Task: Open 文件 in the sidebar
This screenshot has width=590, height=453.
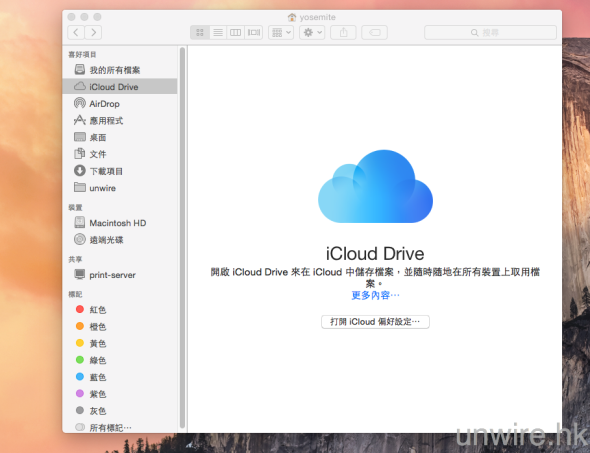Action: click(x=120, y=154)
